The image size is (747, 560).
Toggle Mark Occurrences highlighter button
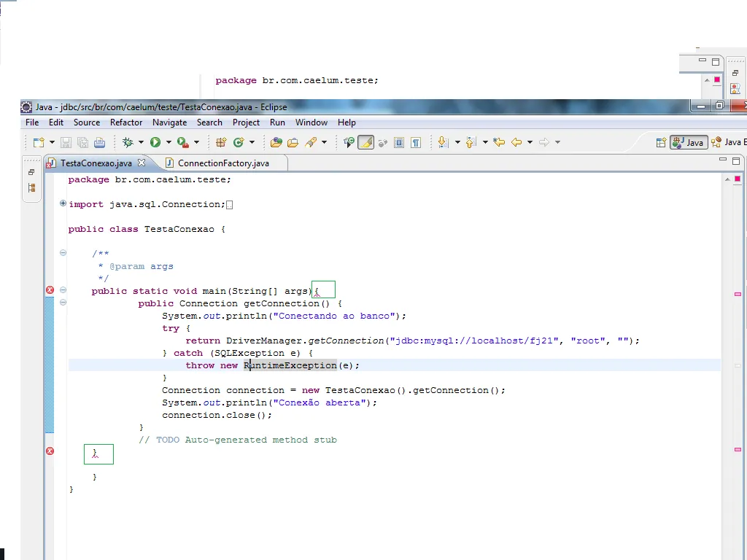click(x=366, y=143)
